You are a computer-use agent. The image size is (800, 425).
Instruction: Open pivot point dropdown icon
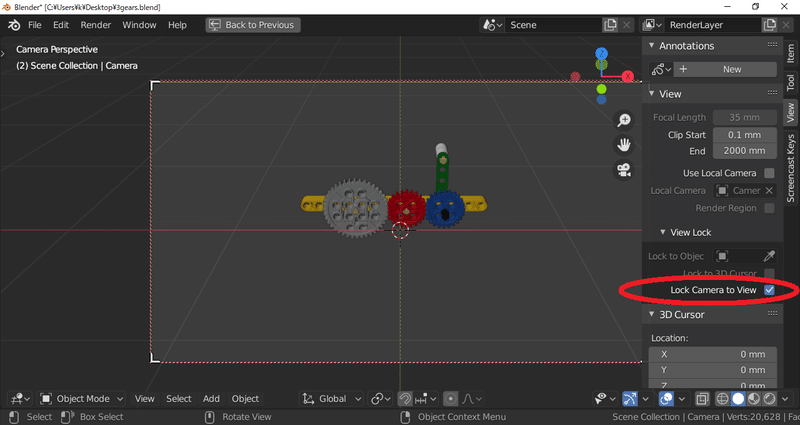point(380,399)
